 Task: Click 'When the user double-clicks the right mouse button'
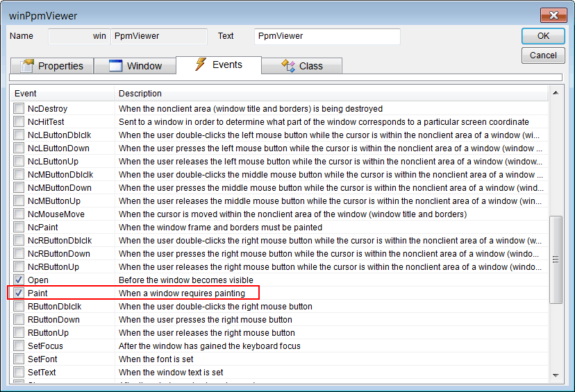(x=215, y=306)
